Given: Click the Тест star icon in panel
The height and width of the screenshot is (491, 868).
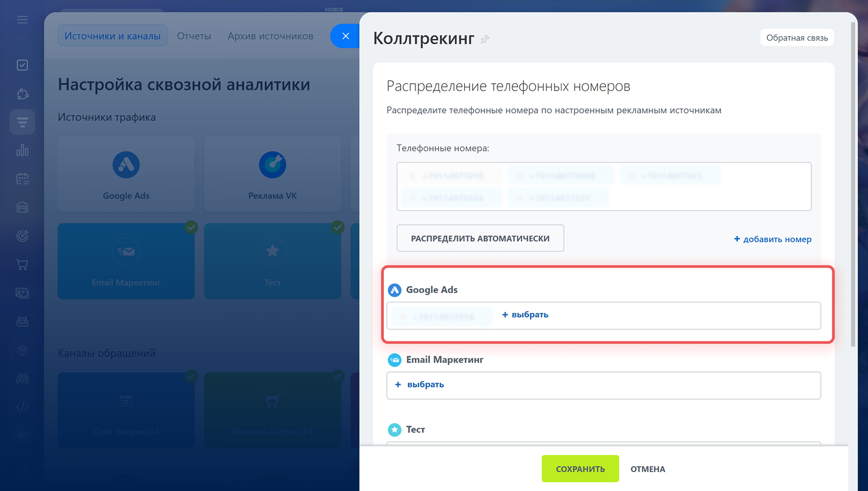Looking at the screenshot, I should coord(395,430).
